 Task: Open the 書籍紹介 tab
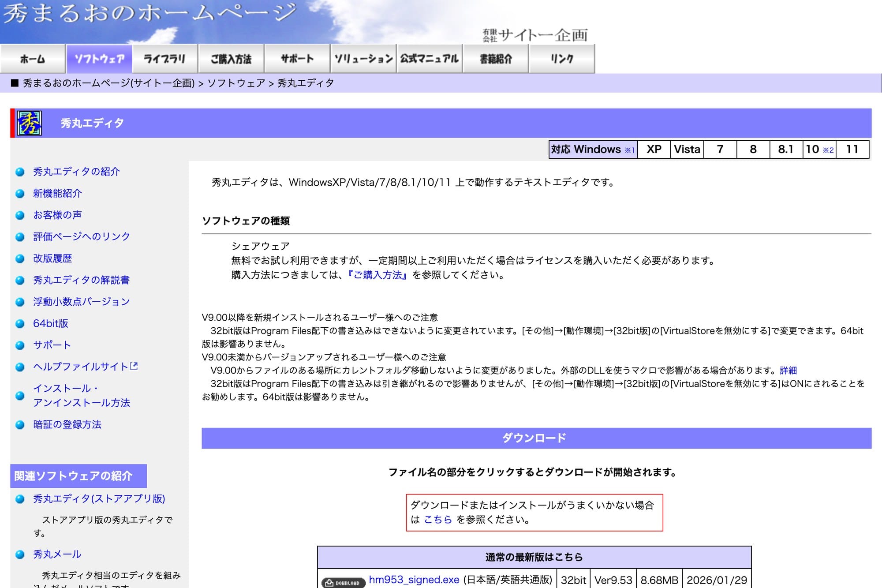(496, 59)
